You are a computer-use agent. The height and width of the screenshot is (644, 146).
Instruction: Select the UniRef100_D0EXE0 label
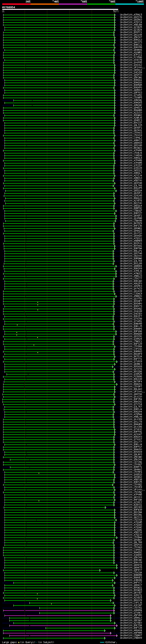[131, 314]
